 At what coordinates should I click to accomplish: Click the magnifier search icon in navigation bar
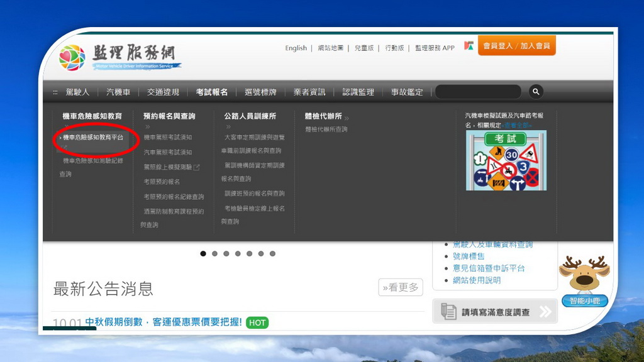point(536,92)
